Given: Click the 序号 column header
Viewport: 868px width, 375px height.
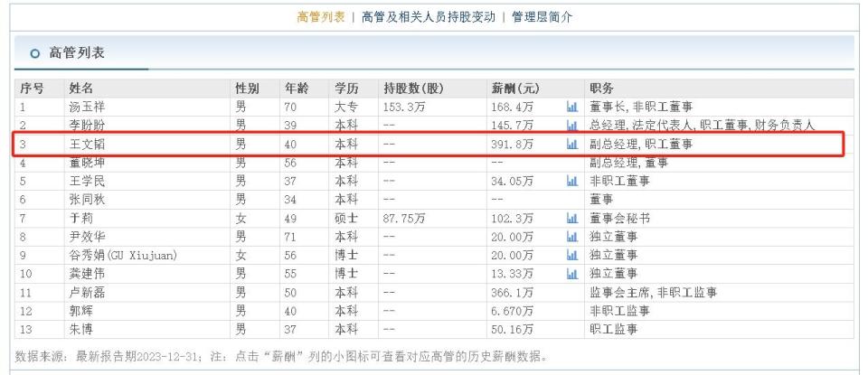Looking at the screenshot, I should (32, 89).
